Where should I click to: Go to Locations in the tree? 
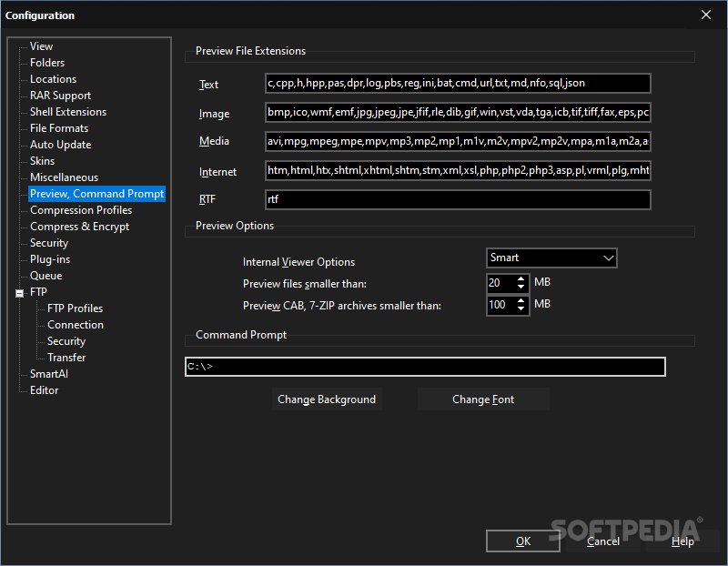[x=53, y=79]
